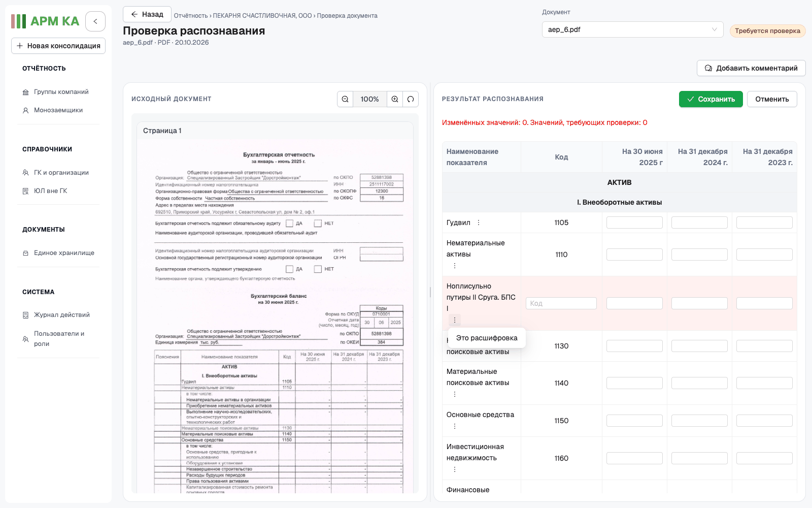The image size is (812, 508).
Task: Zoom in the source document
Action: point(395,99)
